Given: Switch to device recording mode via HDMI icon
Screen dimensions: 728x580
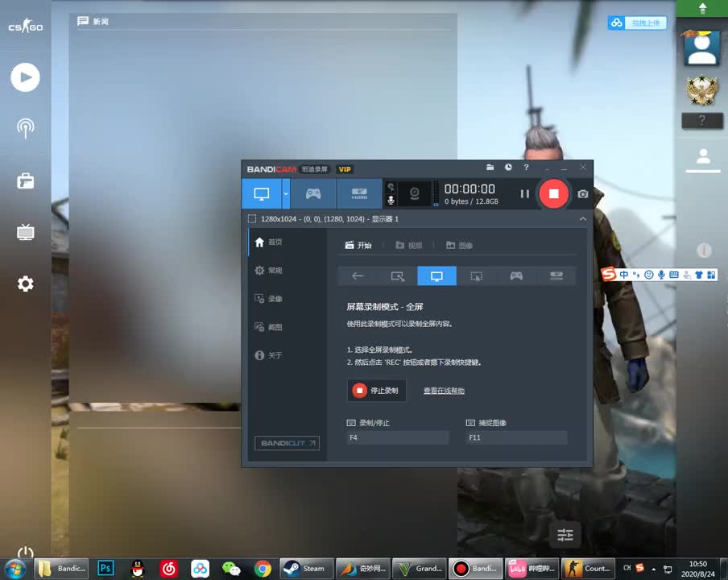Looking at the screenshot, I should (x=358, y=193).
